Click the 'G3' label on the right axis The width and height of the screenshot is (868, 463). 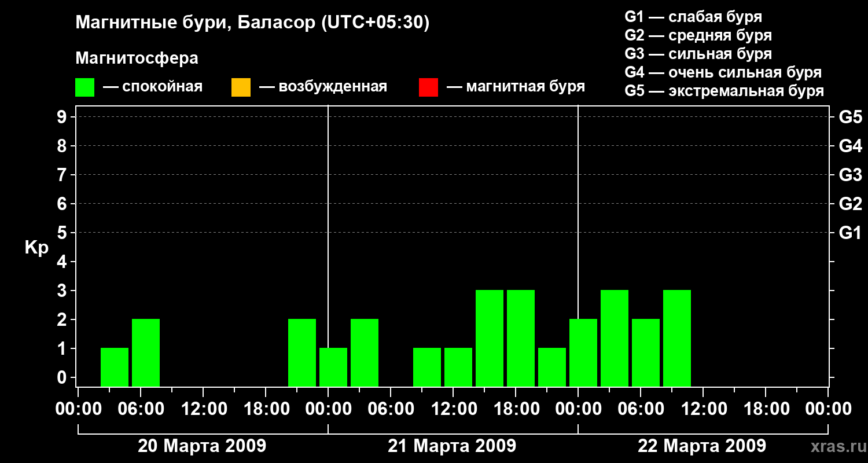(x=850, y=175)
